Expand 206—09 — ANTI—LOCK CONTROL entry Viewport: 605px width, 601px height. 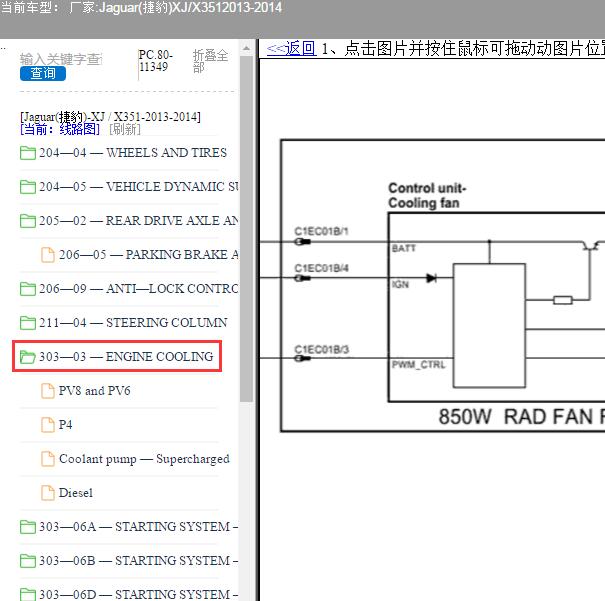139,289
